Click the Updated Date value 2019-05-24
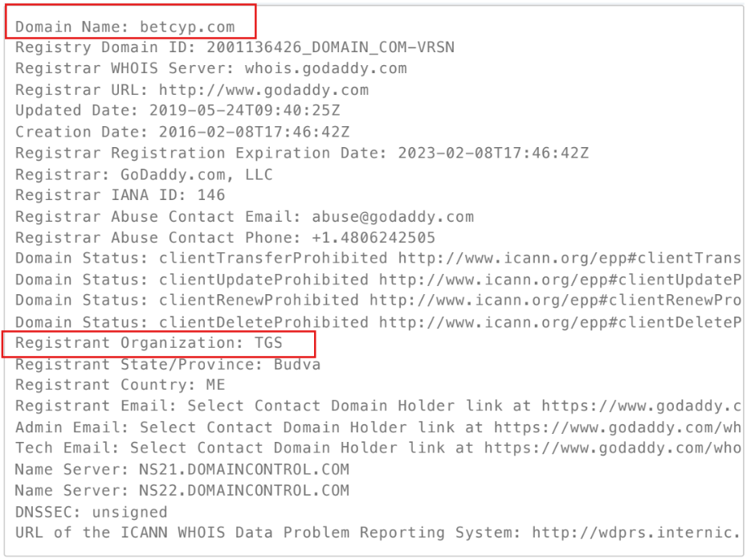The image size is (747, 560). tap(245, 111)
